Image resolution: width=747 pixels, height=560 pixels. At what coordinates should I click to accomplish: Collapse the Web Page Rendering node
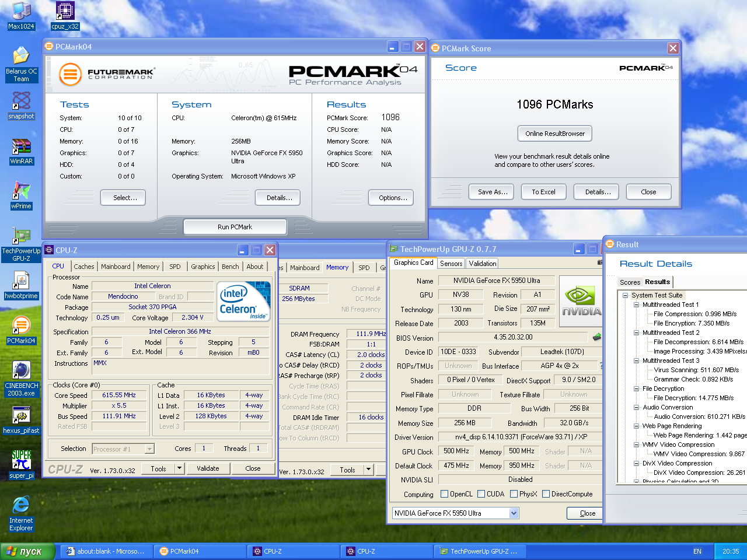pos(636,426)
